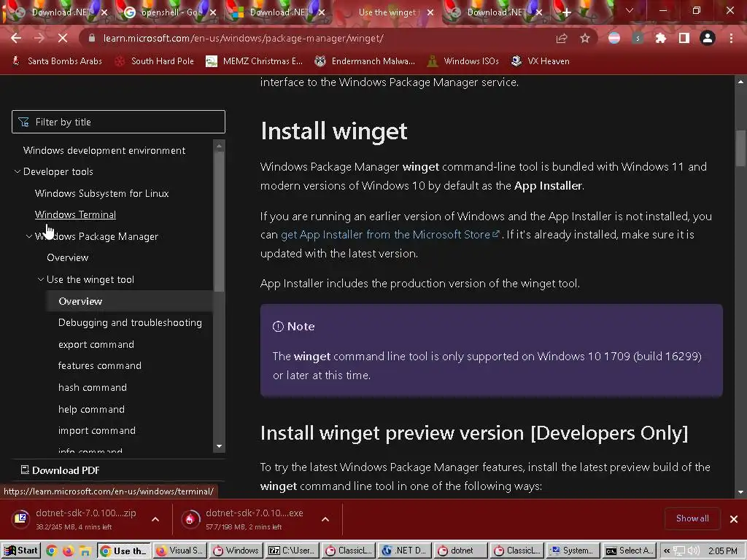The image size is (747, 560).
Task: Open the export command page
Action: click(x=96, y=344)
